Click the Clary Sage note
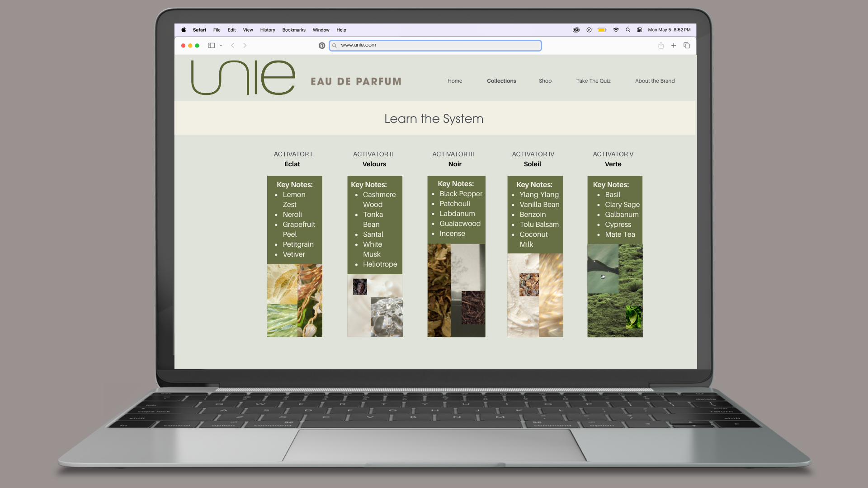The height and width of the screenshot is (488, 868). point(623,205)
